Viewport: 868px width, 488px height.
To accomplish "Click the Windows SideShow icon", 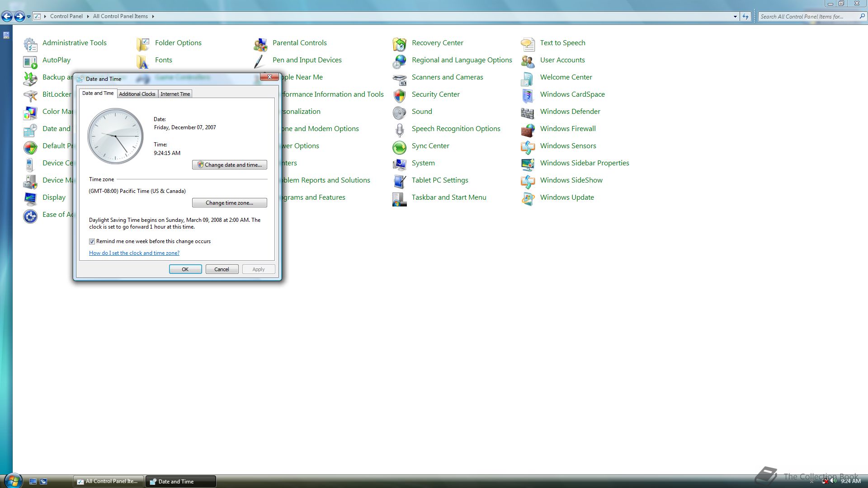I will pos(528,182).
